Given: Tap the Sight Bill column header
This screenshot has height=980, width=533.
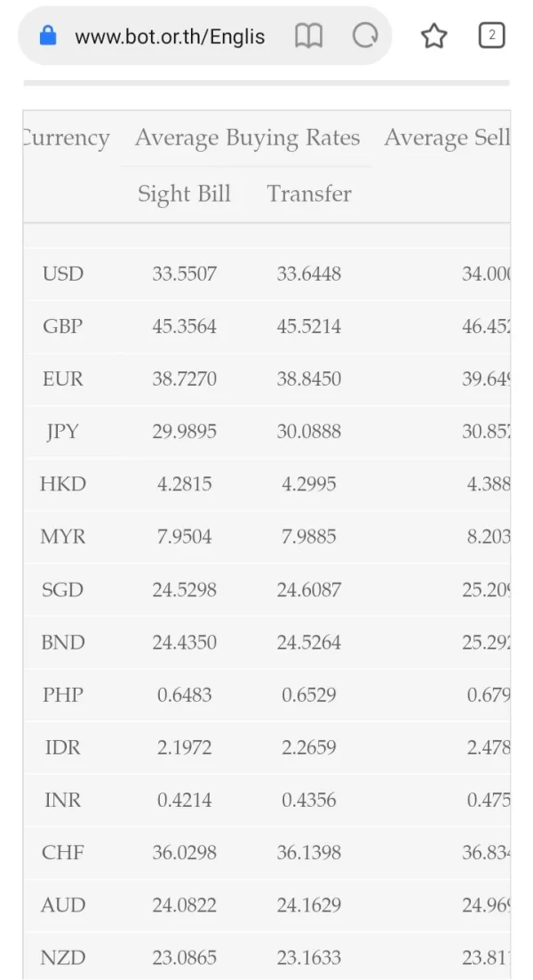Looking at the screenshot, I should click(184, 194).
